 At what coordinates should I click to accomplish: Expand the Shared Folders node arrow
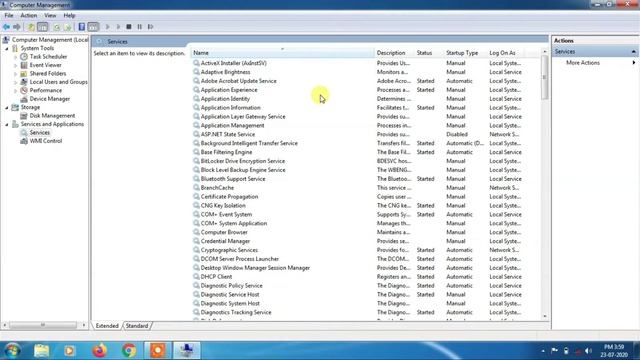[16, 74]
